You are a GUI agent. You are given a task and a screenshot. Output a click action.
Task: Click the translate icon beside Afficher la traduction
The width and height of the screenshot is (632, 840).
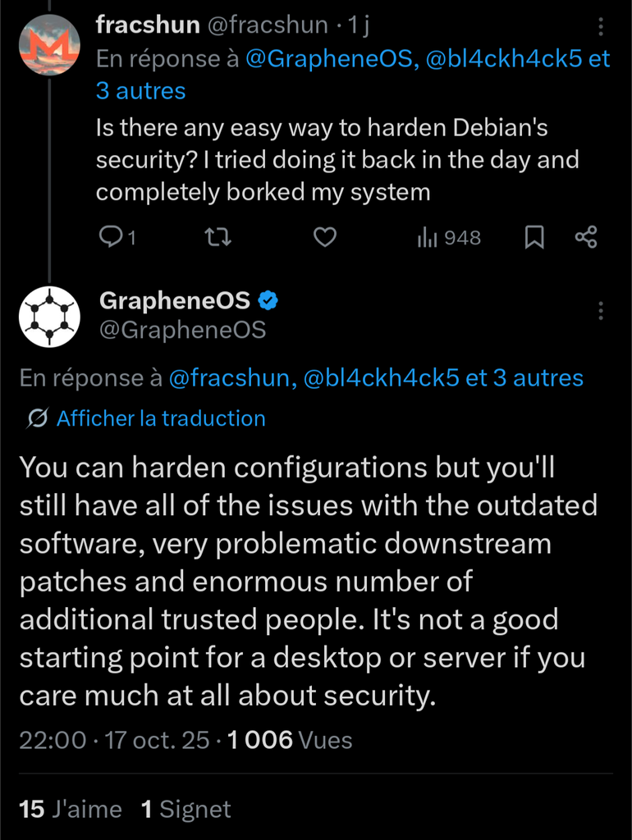[36, 418]
